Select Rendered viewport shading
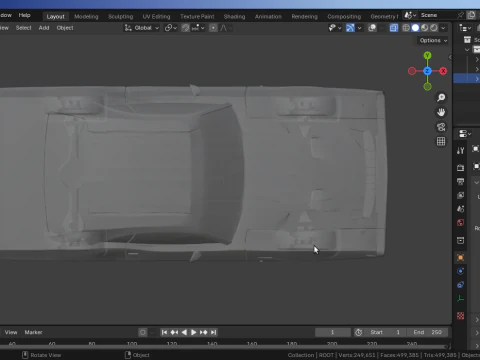Viewport: 480px width, 360px height. (434, 28)
